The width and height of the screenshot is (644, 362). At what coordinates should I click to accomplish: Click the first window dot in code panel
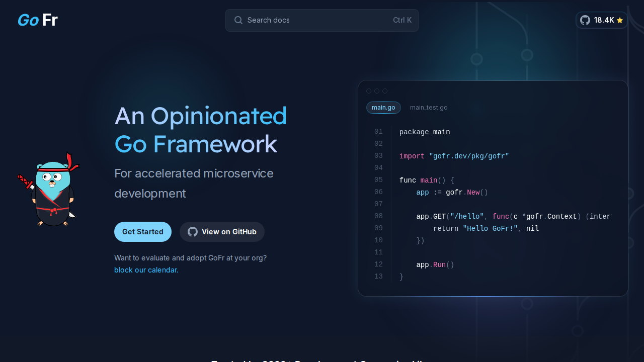369,91
